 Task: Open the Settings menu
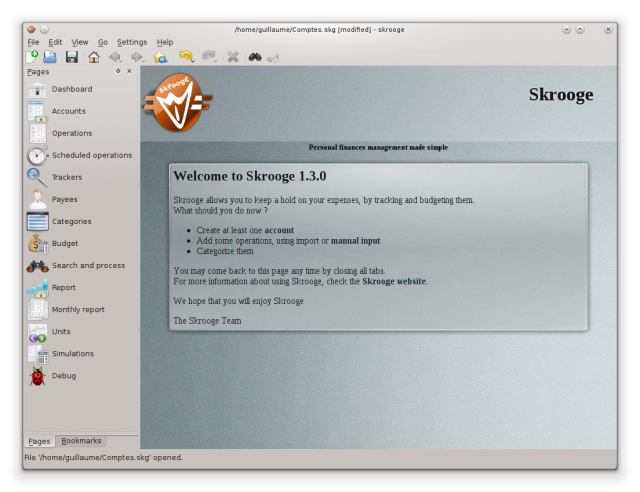(x=132, y=42)
